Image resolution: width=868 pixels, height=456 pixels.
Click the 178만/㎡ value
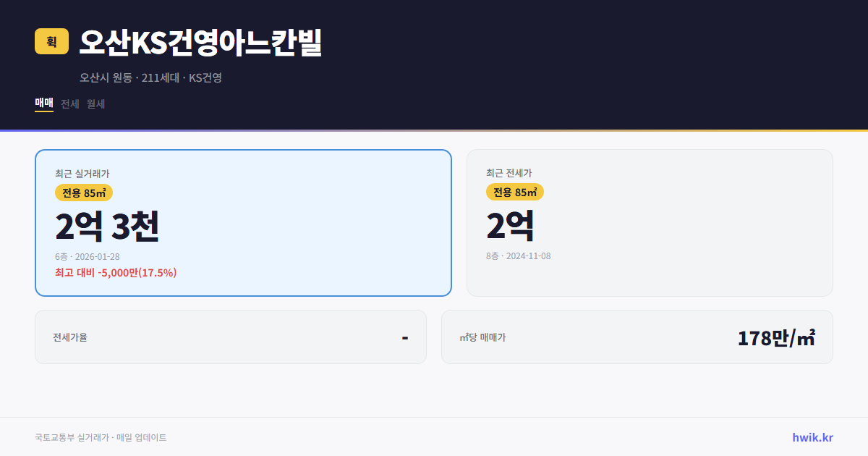(776, 337)
